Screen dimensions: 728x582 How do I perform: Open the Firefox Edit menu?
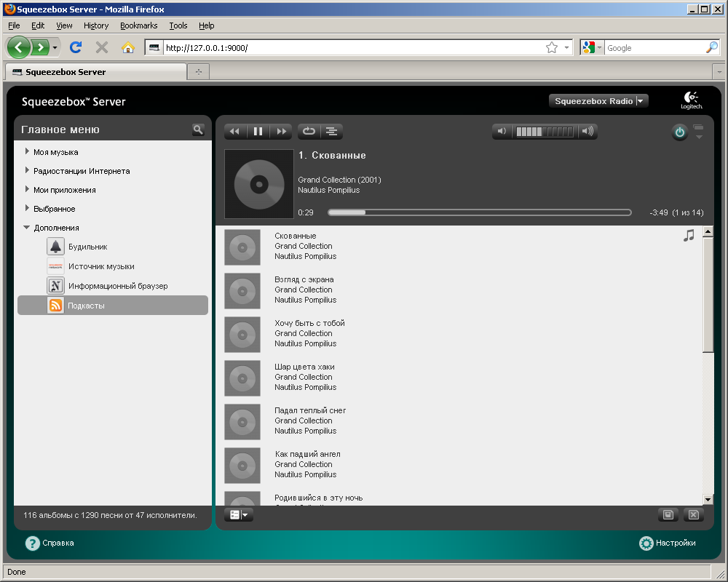pos(38,25)
